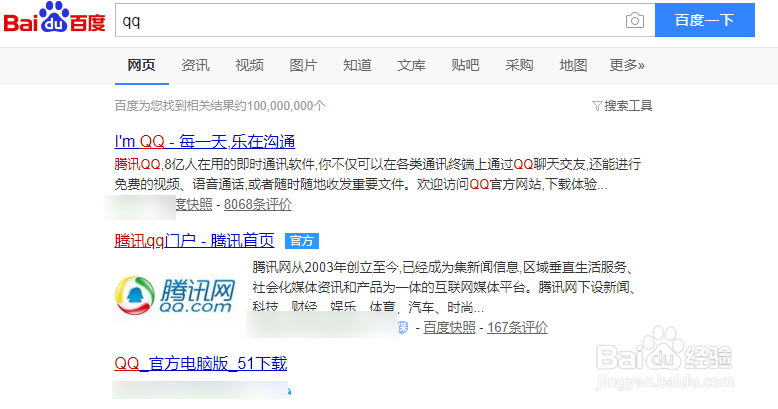Click first result description starting 腾讯QQ,8亿人在用
Screen dimensions: 778x409
[378, 174]
